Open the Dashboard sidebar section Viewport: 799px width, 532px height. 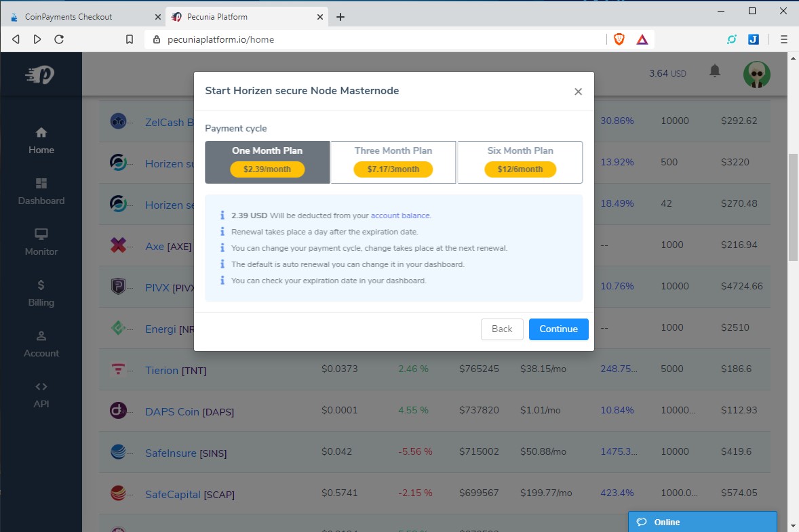coord(41,192)
